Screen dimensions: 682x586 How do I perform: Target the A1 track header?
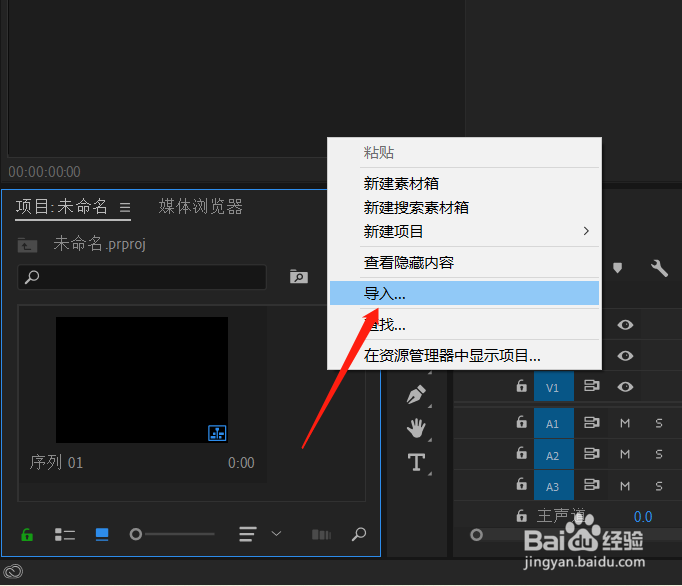coord(554,423)
